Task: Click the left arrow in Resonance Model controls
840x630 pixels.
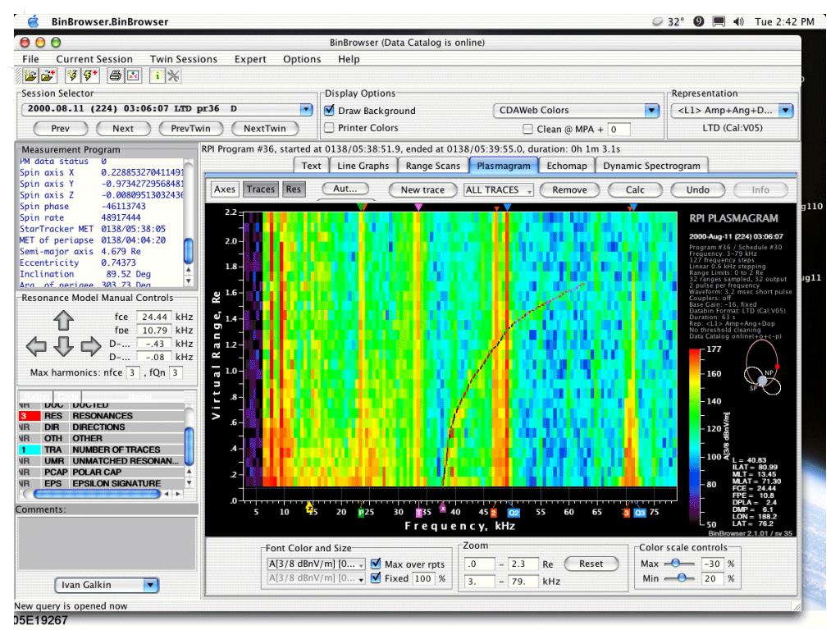Action: point(36,346)
